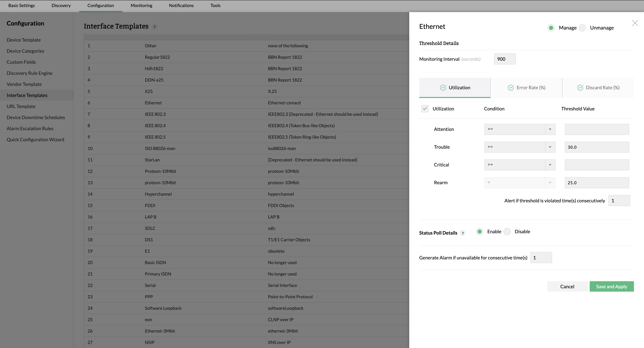The height and width of the screenshot is (348, 644).
Task: Select the Manage radio indicator
Action: 551,28
